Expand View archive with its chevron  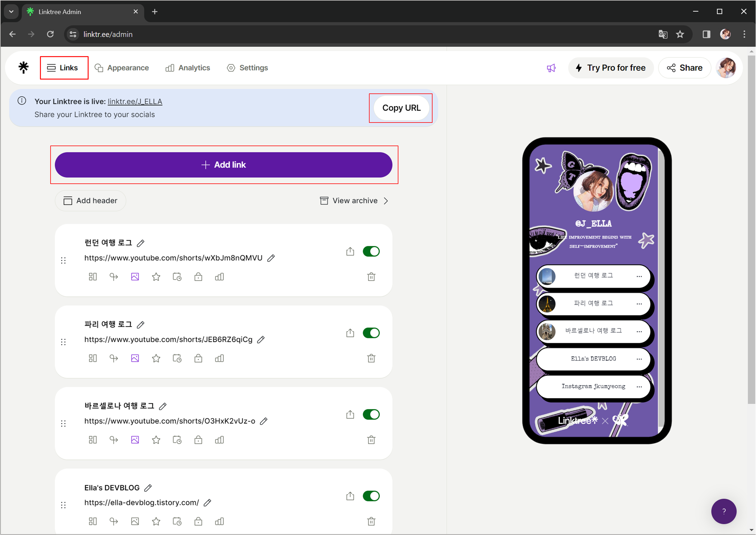pyautogui.click(x=386, y=201)
